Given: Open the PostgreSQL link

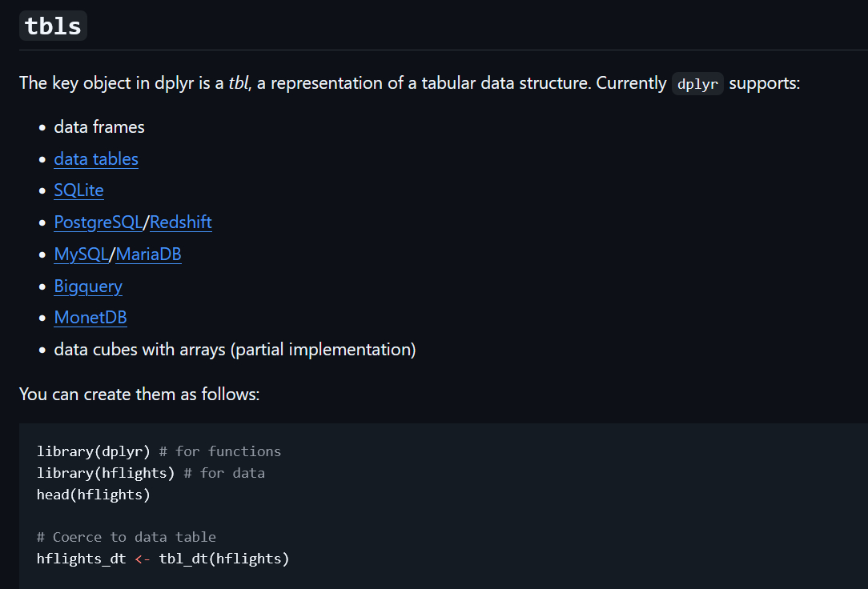Looking at the screenshot, I should click(98, 222).
